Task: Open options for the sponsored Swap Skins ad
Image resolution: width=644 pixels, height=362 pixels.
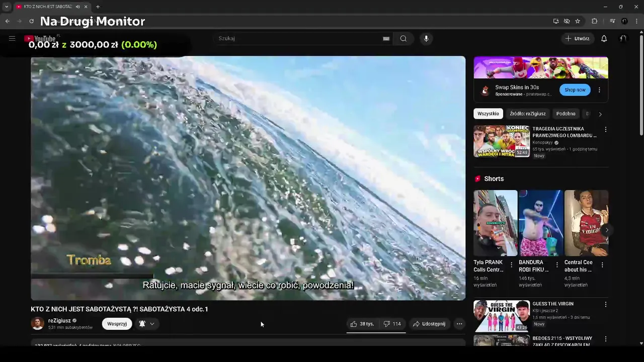Action: 599,90
